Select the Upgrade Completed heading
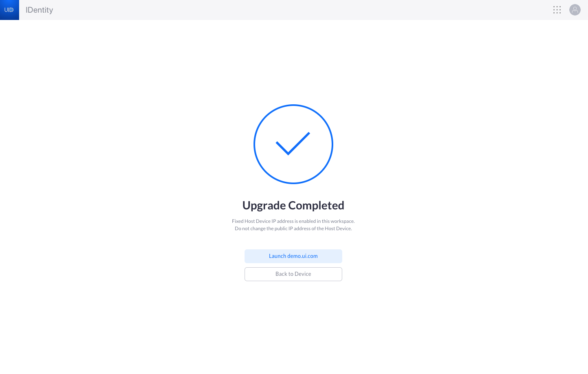Image resolution: width=588 pixels, height=374 pixels. [x=293, y=205]
